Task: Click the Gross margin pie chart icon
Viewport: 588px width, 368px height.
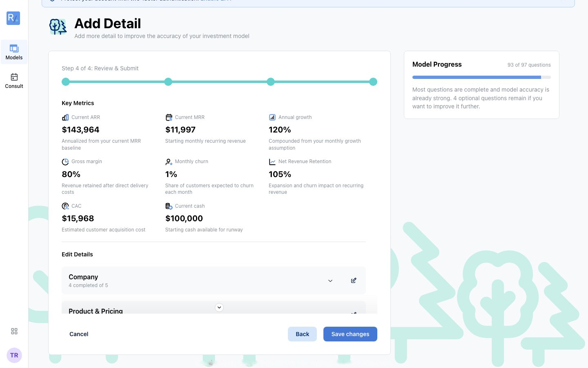Action: tap(65, 162)
